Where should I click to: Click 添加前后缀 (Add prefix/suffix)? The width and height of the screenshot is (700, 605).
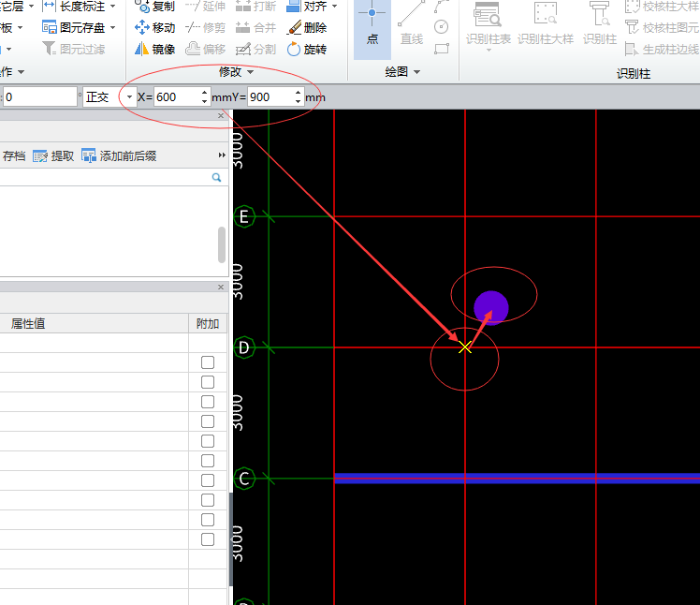pos(119,156)
